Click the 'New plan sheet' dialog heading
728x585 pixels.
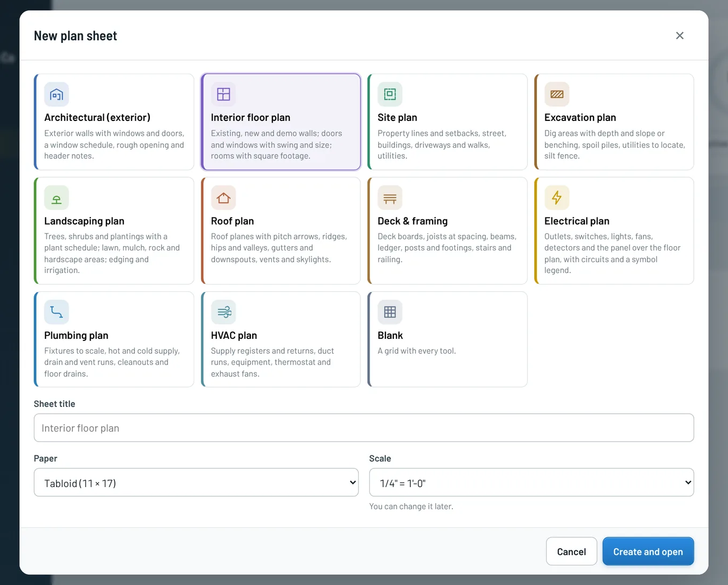[75, 36]
